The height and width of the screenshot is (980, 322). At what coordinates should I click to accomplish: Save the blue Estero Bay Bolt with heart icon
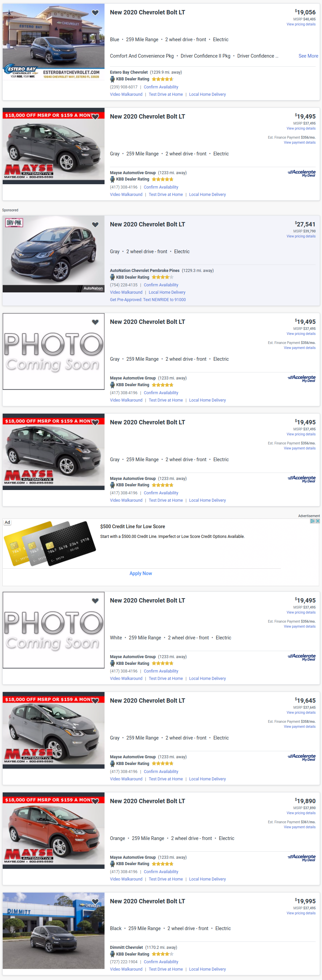point(95,12)
